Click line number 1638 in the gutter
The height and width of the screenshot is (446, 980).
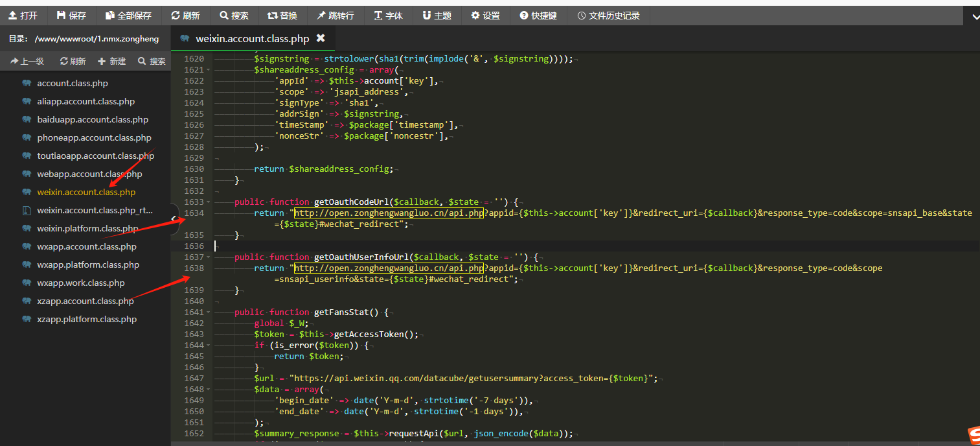pos(194,268)
